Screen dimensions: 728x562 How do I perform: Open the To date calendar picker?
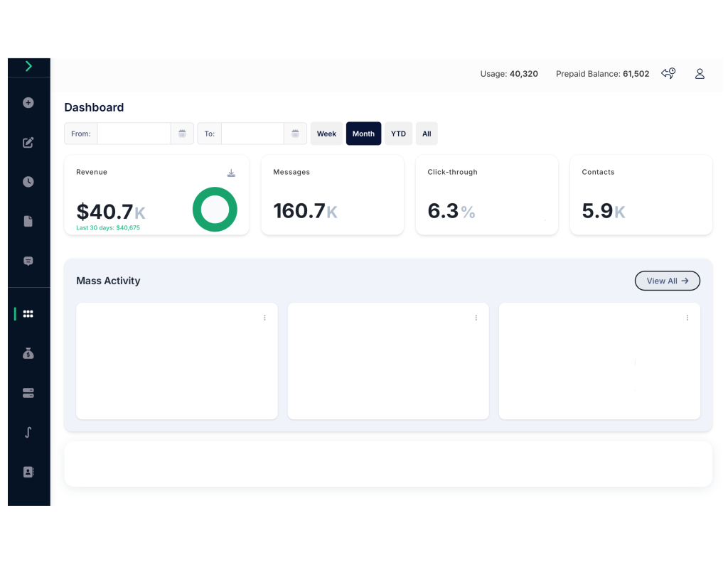[295, 134]
